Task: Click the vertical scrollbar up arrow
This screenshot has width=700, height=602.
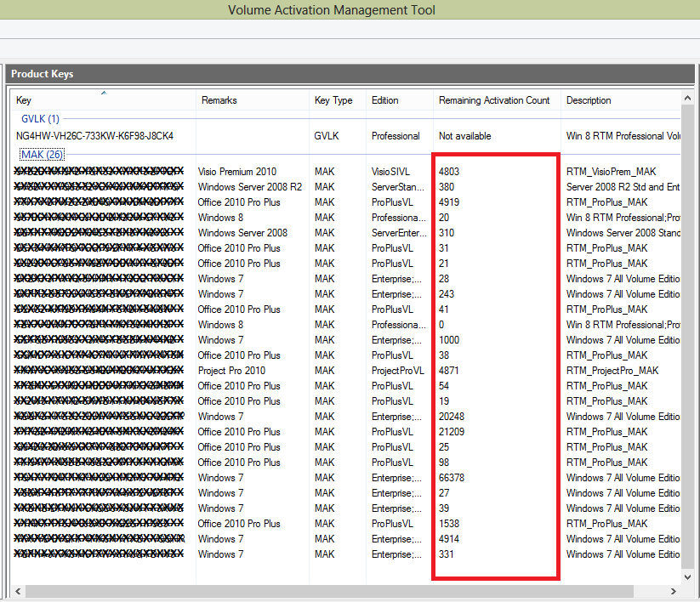Action: tap(687, 98)
